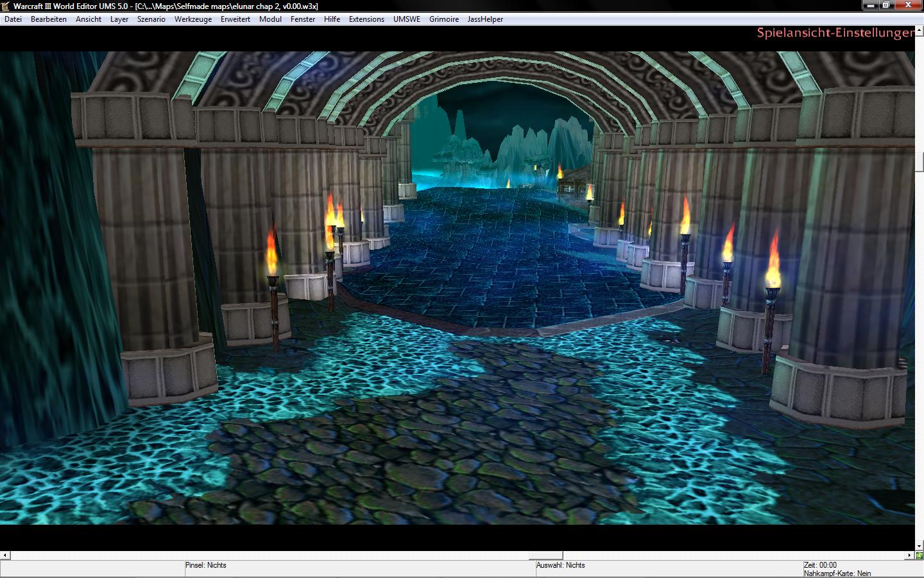
Task: Open the Bearbeiten menu
Action: click(x=49, y=19)
